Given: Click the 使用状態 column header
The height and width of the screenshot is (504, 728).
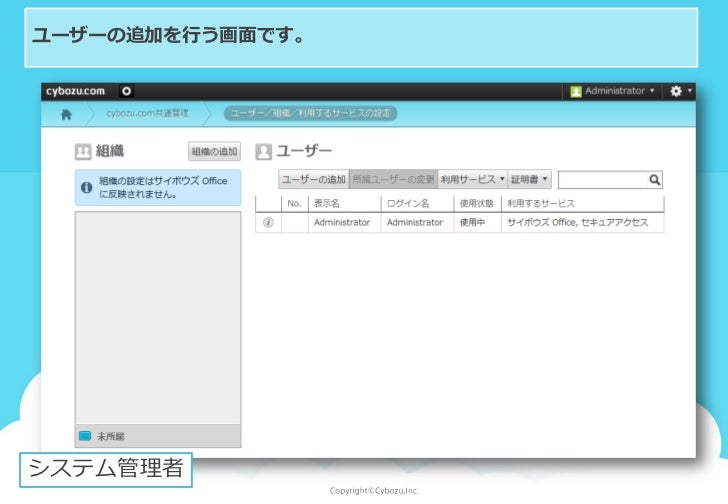Looking at the screenshot, I should tap(476, 203).
